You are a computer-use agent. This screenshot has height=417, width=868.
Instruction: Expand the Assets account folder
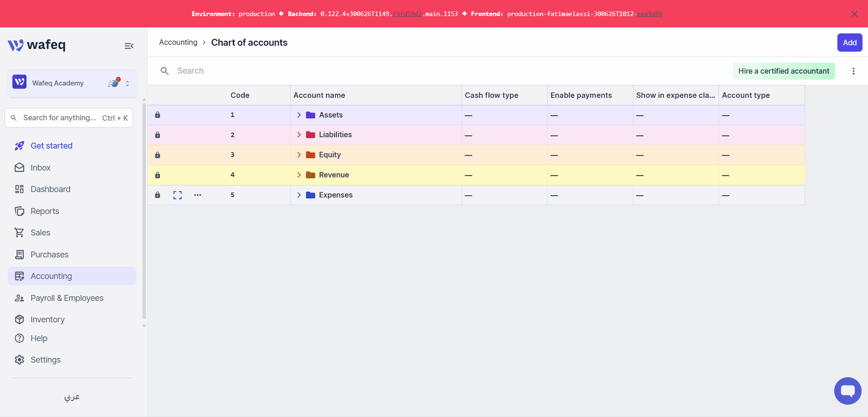click(x=299, y=115)
